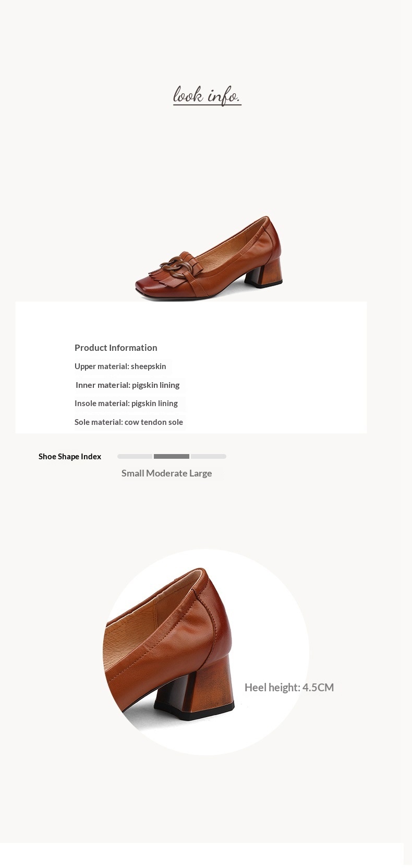Click the Large segment of shape bar
The width and height of the screenshot is (412, 868).
coord(209,457)
